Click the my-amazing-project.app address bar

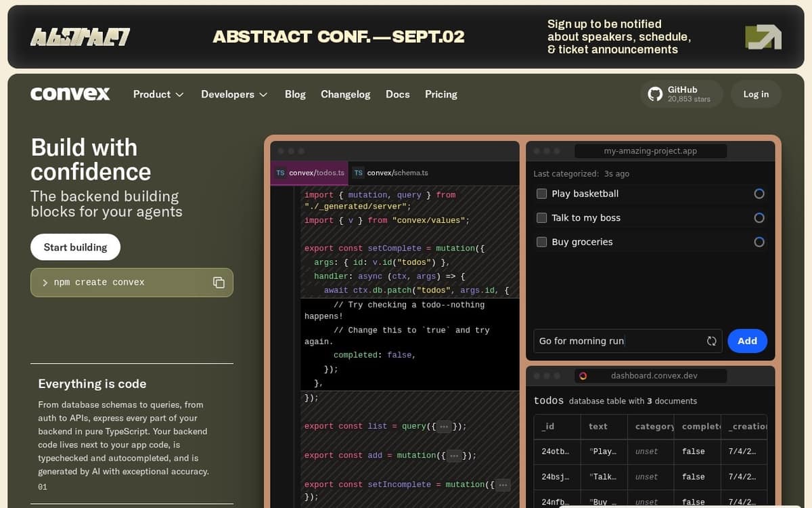650,151
